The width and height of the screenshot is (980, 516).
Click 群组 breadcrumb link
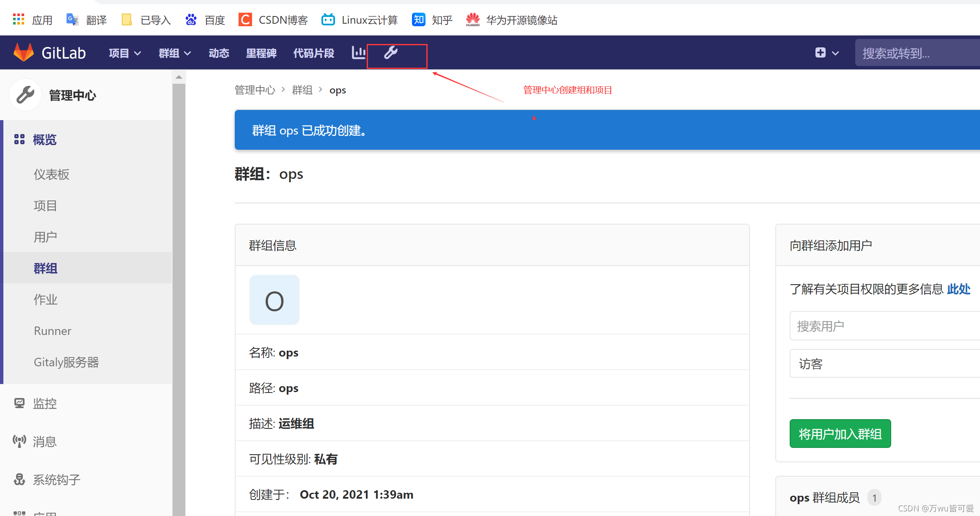(302, 90)
